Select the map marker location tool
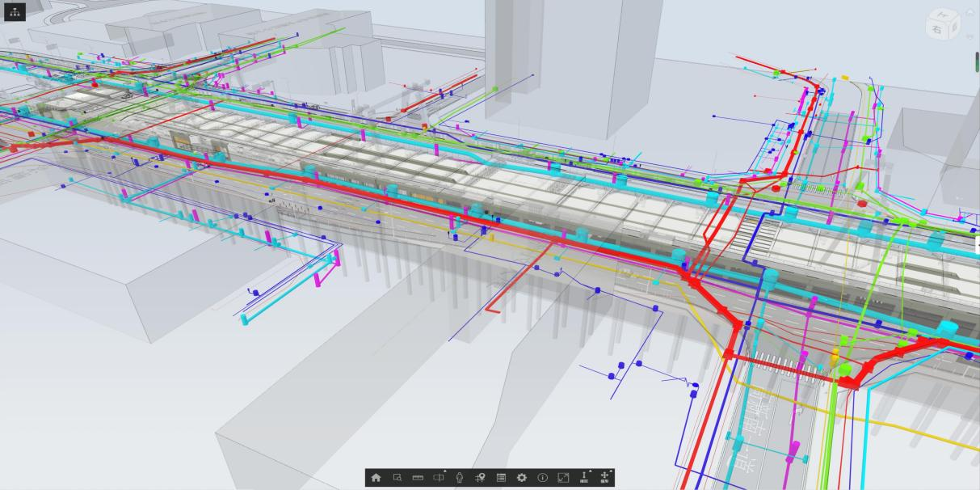980x490 pixels. [x=480, y=478]
